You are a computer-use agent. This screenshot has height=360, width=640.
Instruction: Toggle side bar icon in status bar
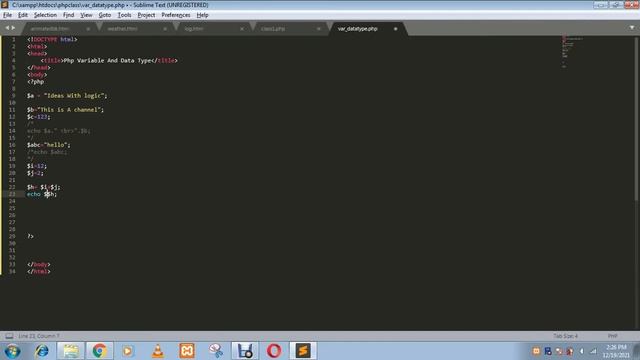(9, 336)
